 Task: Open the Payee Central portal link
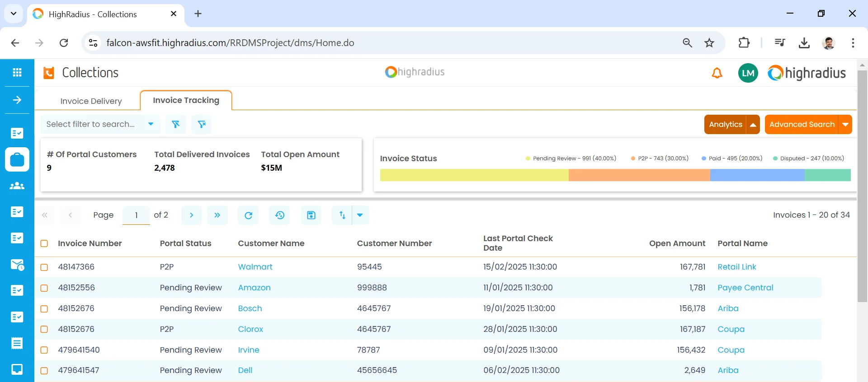(745, 288)
